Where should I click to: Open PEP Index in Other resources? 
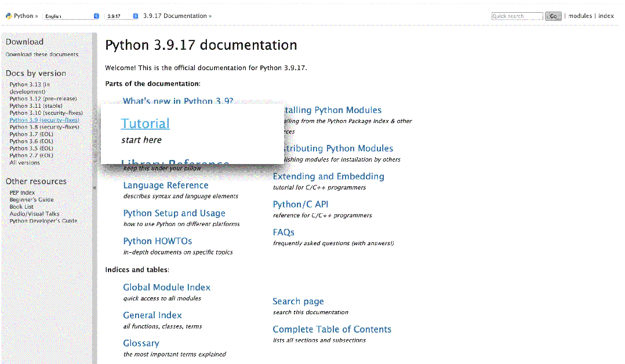[22, 192]
